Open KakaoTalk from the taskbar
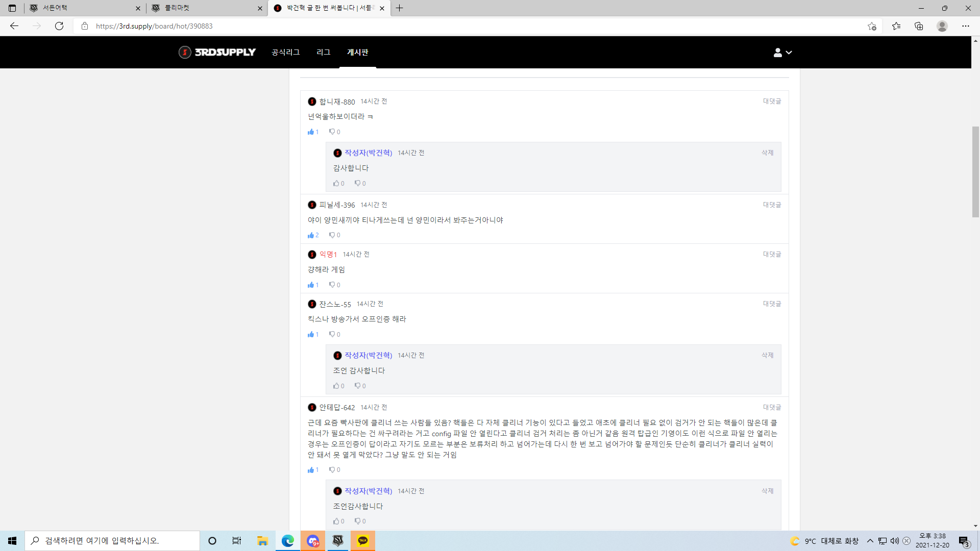This screenshot has height=551, width=980. (363, 541)
